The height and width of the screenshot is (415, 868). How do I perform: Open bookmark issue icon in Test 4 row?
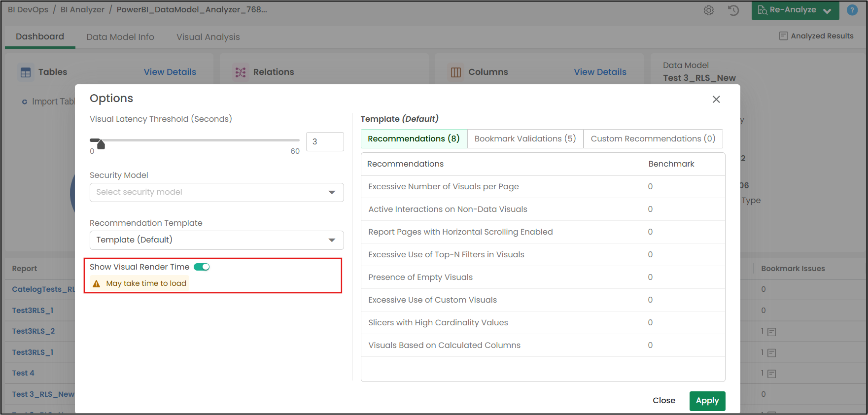tap(772, 374)
